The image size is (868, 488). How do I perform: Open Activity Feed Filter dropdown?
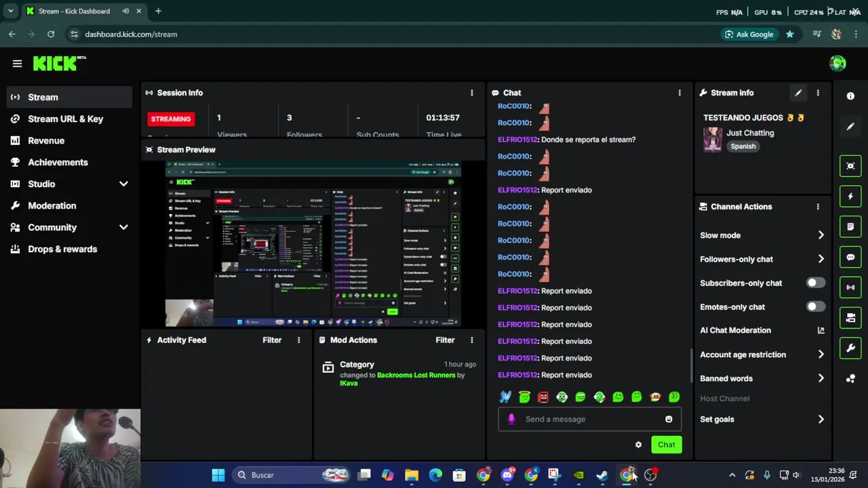pos(272,340)
